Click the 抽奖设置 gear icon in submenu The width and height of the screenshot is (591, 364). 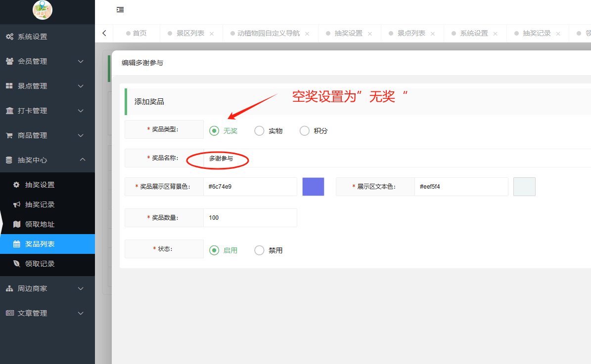[16, 185]
